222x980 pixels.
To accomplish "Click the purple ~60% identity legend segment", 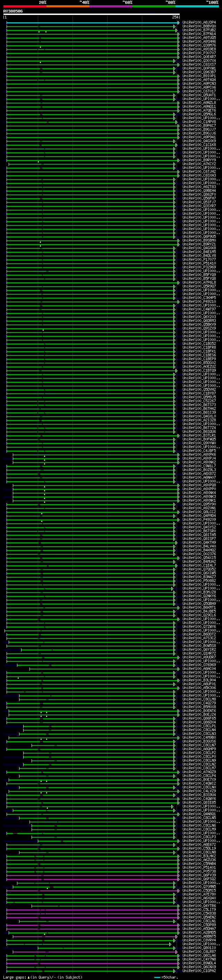I will click(111, 6).
